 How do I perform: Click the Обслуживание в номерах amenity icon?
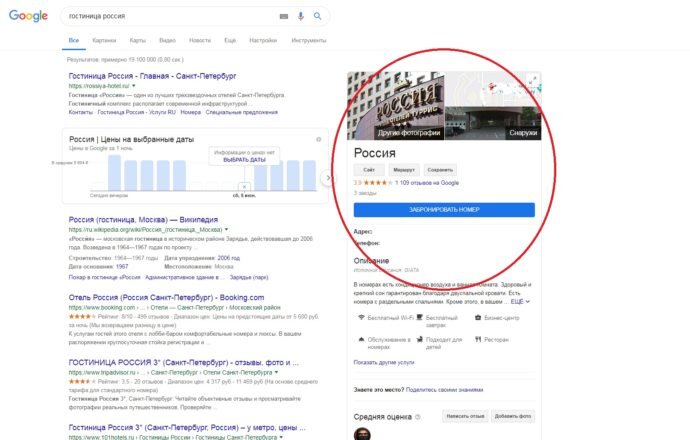(361, 339)
